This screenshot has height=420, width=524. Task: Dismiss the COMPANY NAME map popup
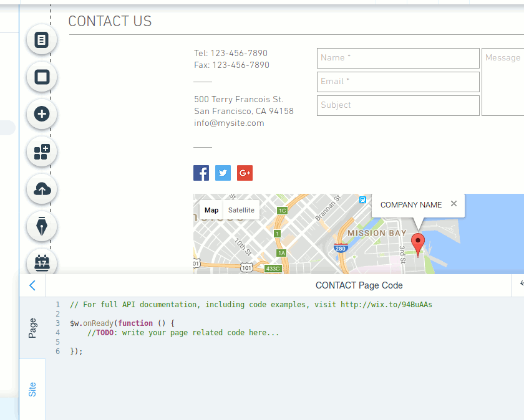coord(454,204)
